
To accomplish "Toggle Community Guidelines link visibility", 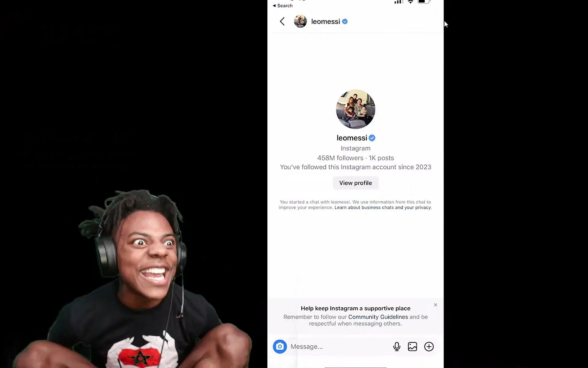I will pos(378,317).
